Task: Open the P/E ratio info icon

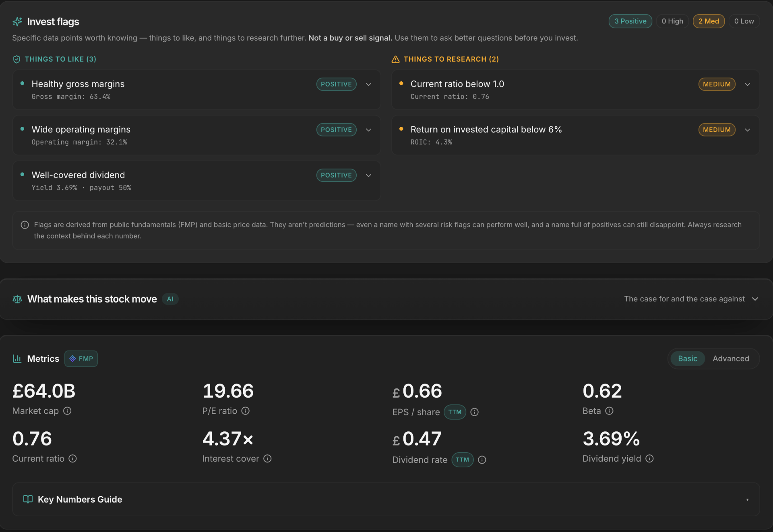Action: (x=245, y=411)
